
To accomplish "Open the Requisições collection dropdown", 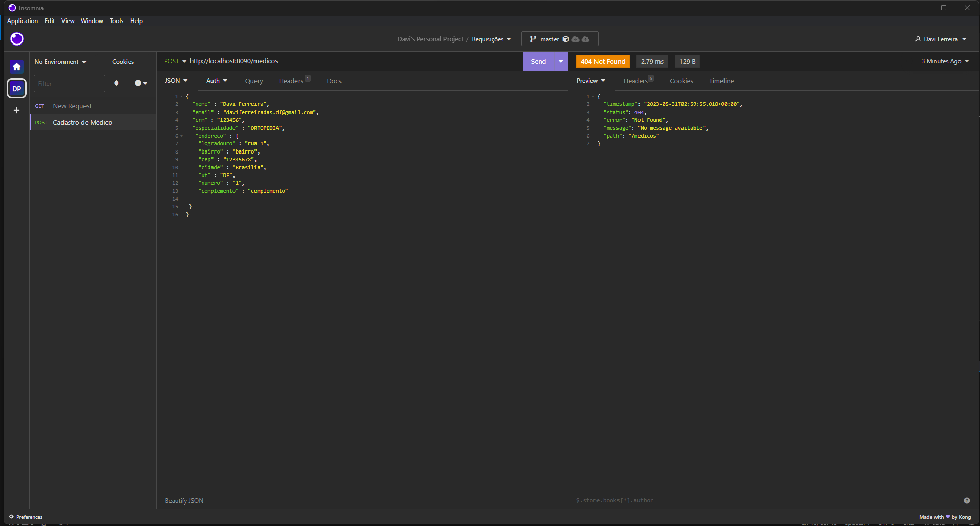I will 491,39.
